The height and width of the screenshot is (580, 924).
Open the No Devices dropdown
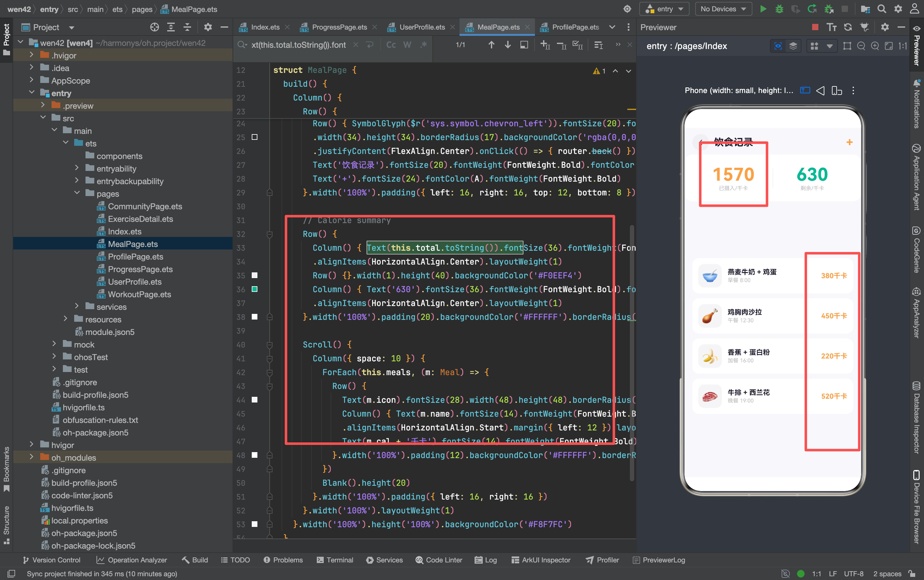click(x=723, y=9)
